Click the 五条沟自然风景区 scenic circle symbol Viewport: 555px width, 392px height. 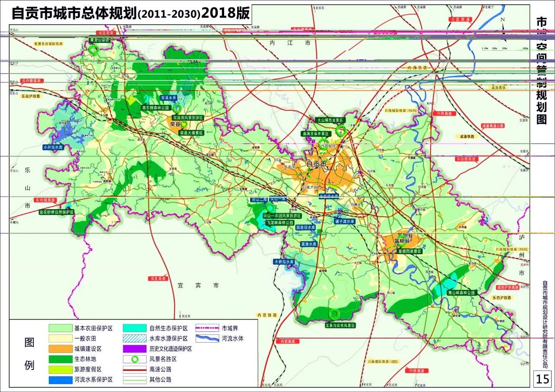point(334,314)
